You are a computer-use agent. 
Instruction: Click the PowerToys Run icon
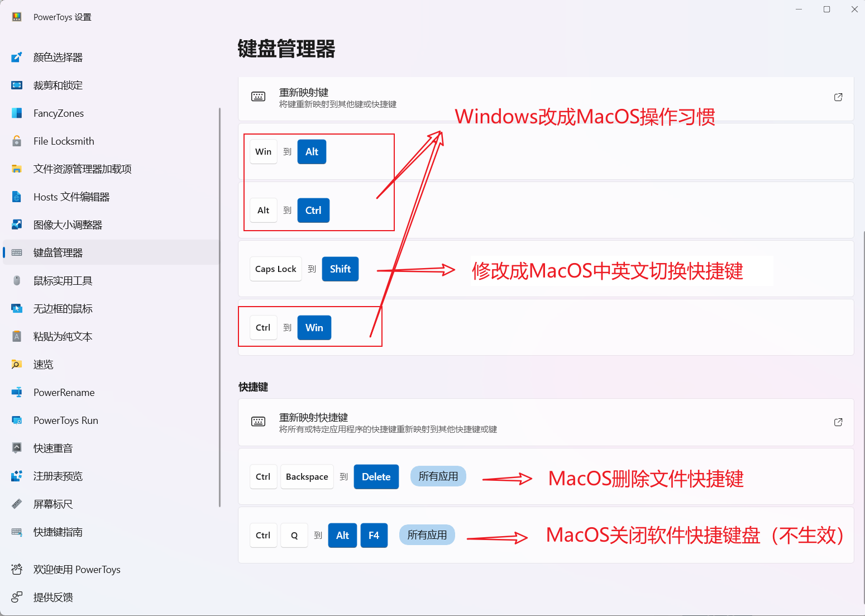(17, 420)
